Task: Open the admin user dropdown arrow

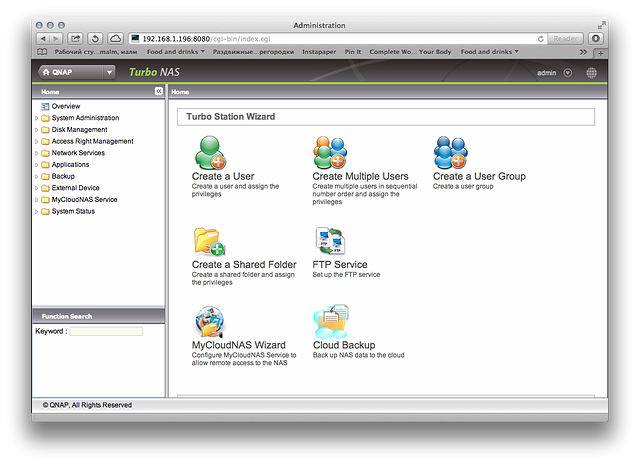Action: coord(567,73)
